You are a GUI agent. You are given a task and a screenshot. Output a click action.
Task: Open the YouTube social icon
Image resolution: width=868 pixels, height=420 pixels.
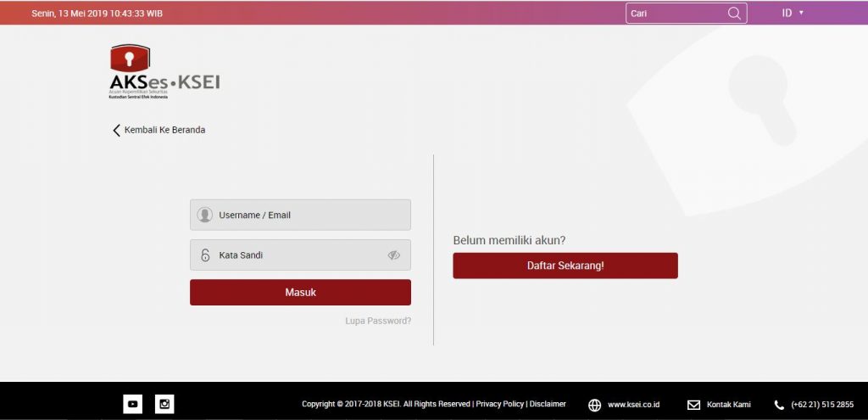point(132,405)
